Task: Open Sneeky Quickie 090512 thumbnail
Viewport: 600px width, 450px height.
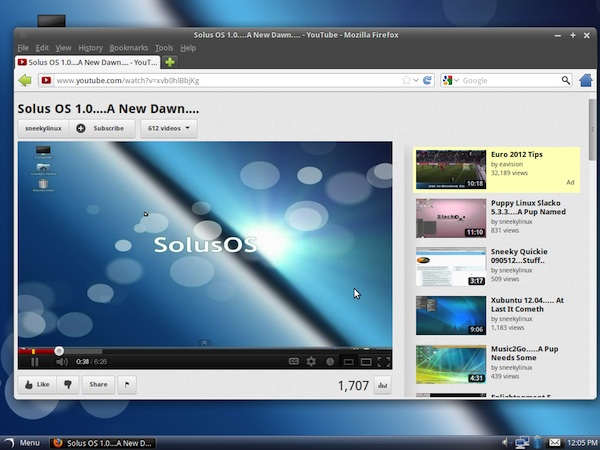Action: [x=451, y=267]
